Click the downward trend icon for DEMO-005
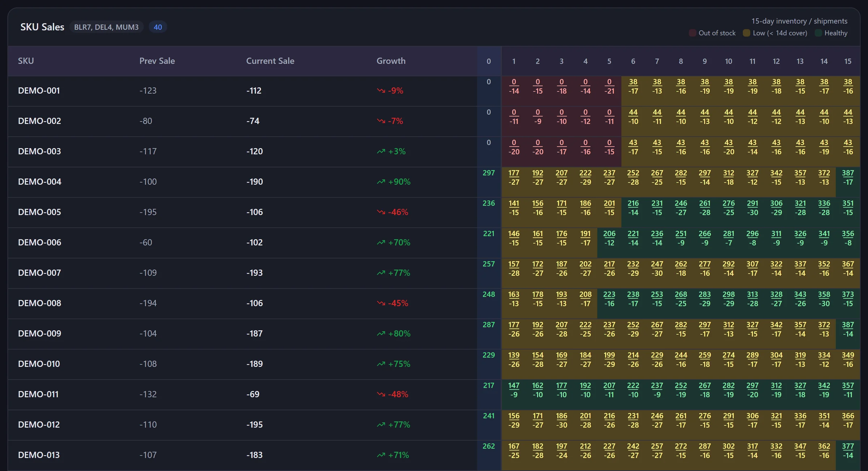868x471 pixels. [x=381, y=212]
